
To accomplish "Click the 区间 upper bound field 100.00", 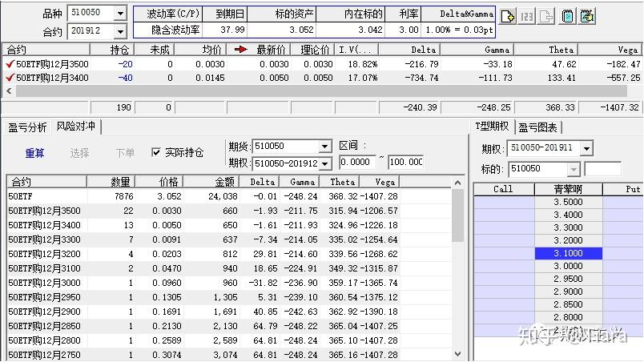I will pos(405,162).
